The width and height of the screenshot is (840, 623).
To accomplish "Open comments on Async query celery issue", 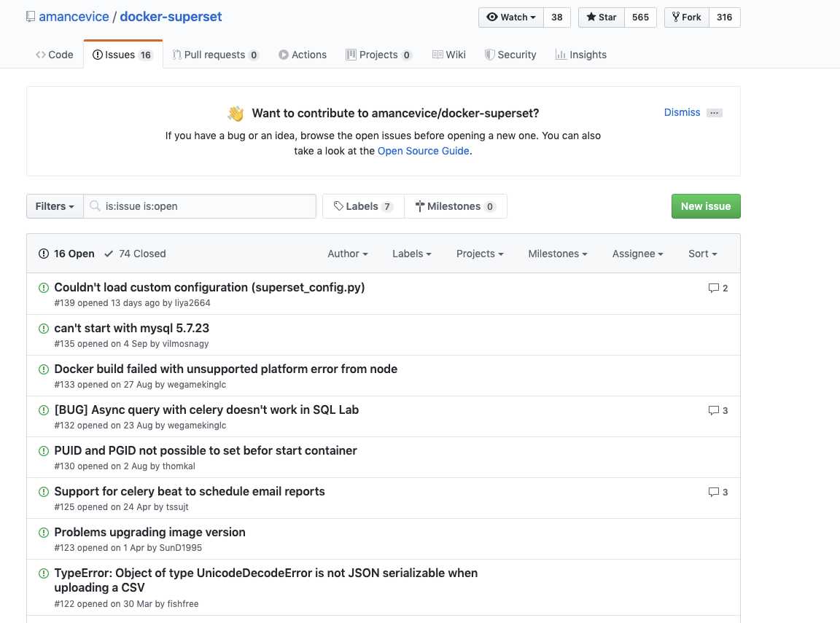I will pos(717,410).
